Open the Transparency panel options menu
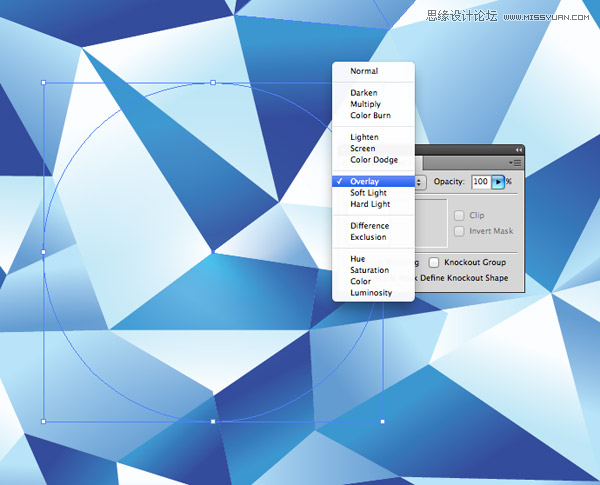The height and width of the screenshot is (485, 600). tap(515, 163)
